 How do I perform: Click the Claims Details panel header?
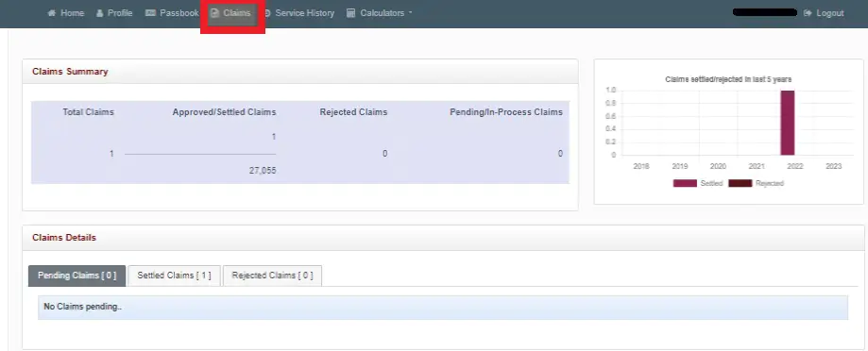click(443, 238)
